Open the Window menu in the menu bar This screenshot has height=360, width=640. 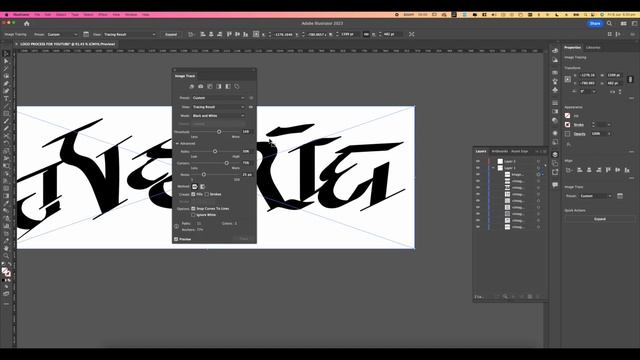(131, 15)
